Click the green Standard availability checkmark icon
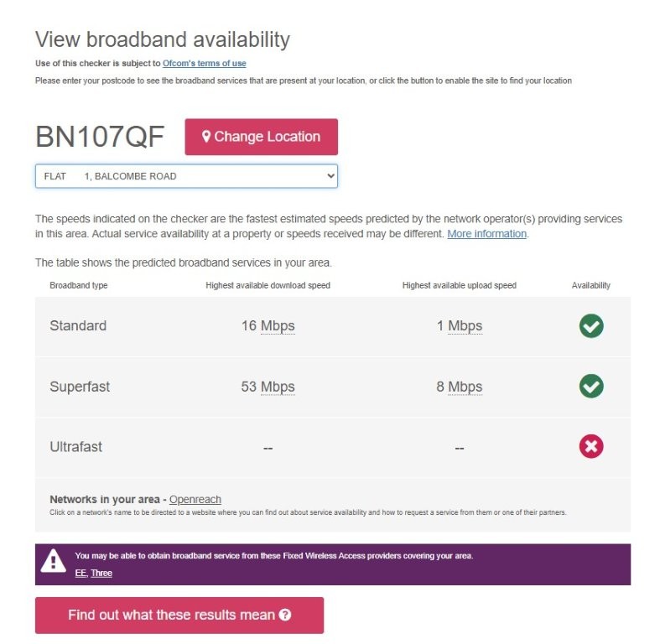Screen dimensions: 660x644 point(590,326)
